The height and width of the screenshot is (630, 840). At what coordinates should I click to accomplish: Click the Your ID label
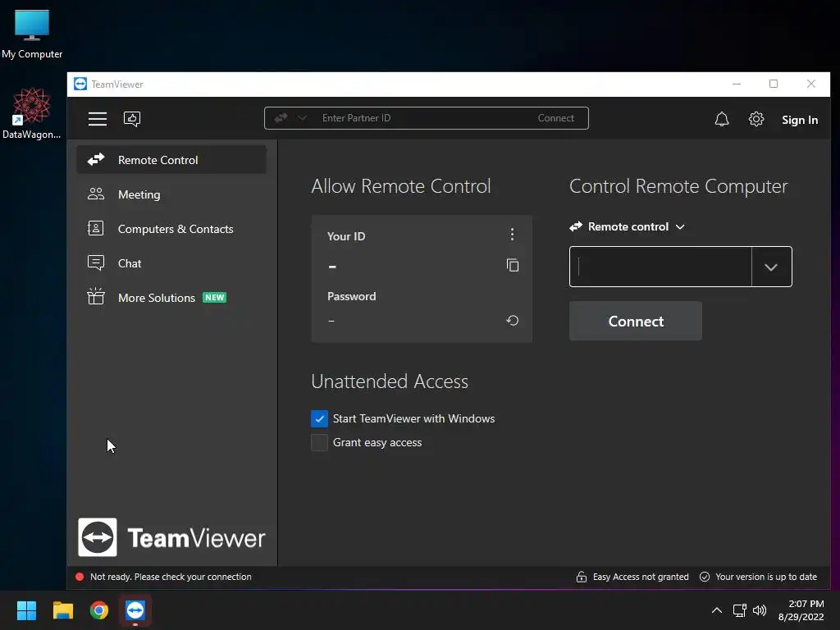(346, 236)
